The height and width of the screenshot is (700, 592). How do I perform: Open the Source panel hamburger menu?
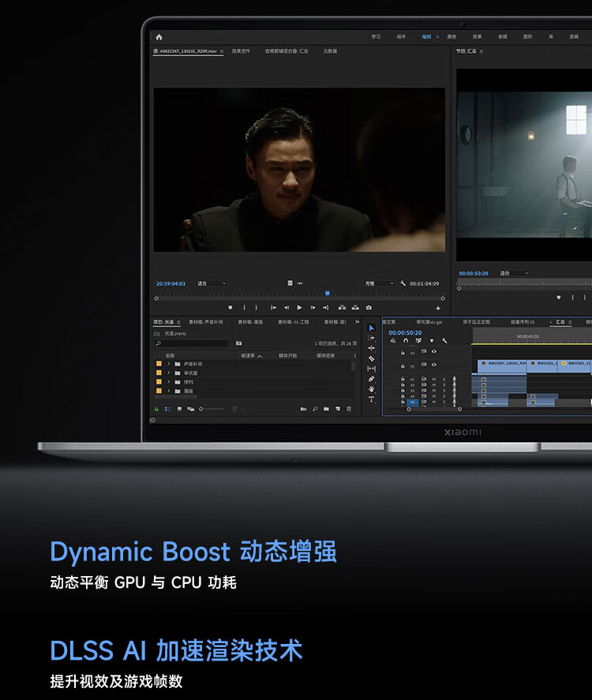coord(222,51)
